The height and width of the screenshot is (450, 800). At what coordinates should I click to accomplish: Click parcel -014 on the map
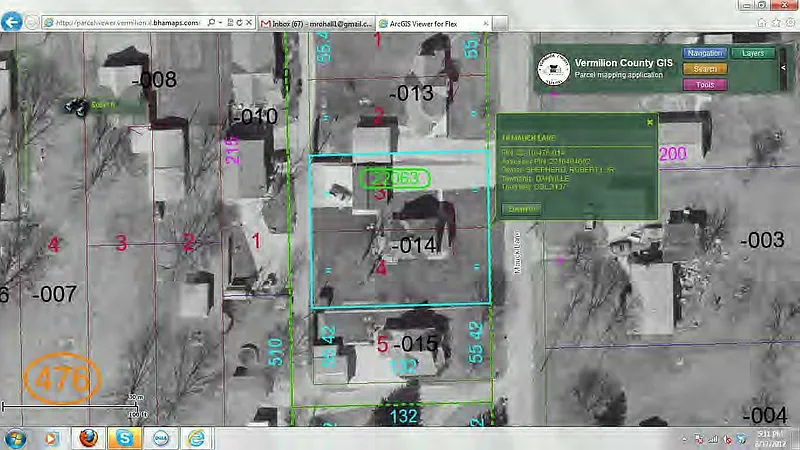click(413, 245)
